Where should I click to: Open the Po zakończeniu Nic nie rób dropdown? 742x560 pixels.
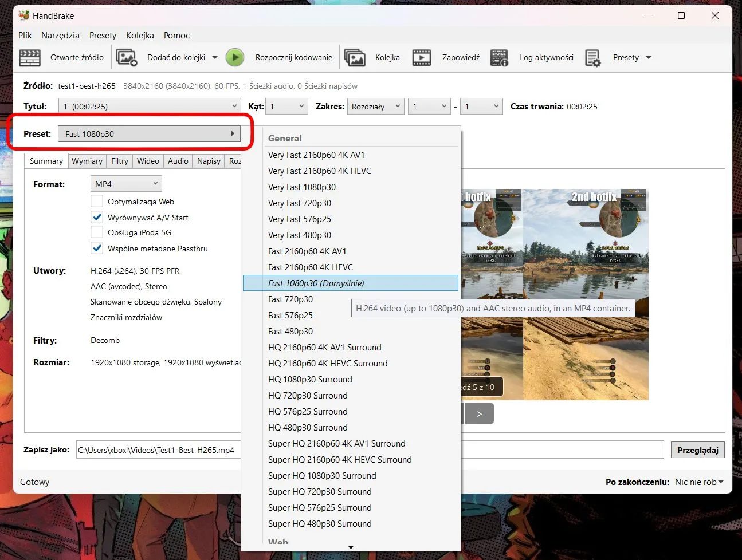tap(699, 482)
